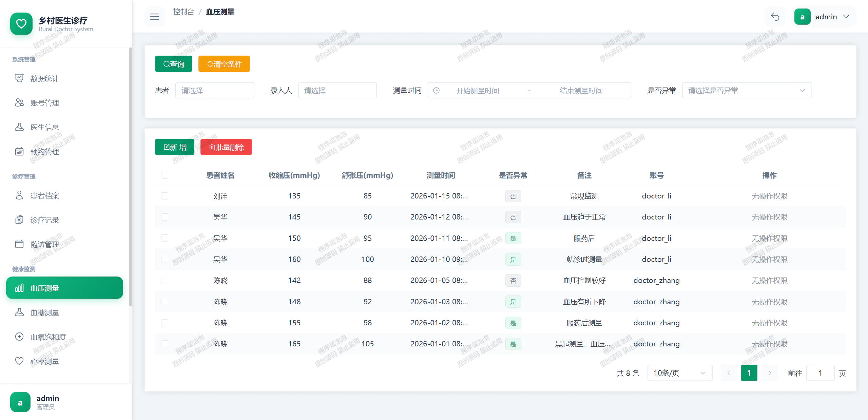Viewport: 868px width, 420px height.
Task: Check the 陈晓 row with 收缩压 148
Action: tap(165, 302)
